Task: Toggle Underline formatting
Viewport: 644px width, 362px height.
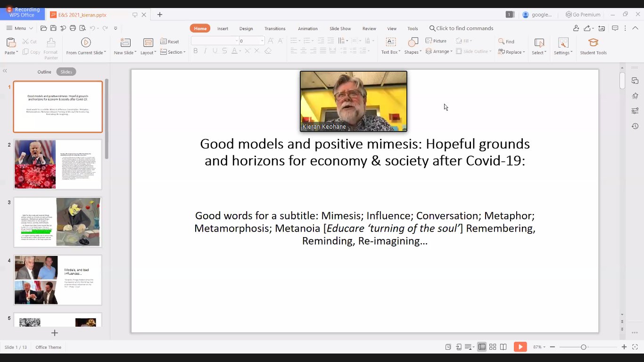Action: click(x=215, y=51)
